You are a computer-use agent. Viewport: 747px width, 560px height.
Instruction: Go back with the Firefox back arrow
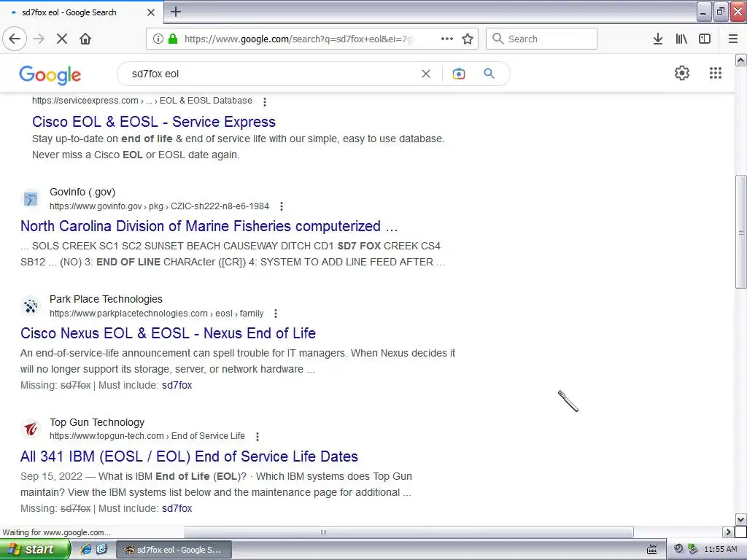point(15,39)
